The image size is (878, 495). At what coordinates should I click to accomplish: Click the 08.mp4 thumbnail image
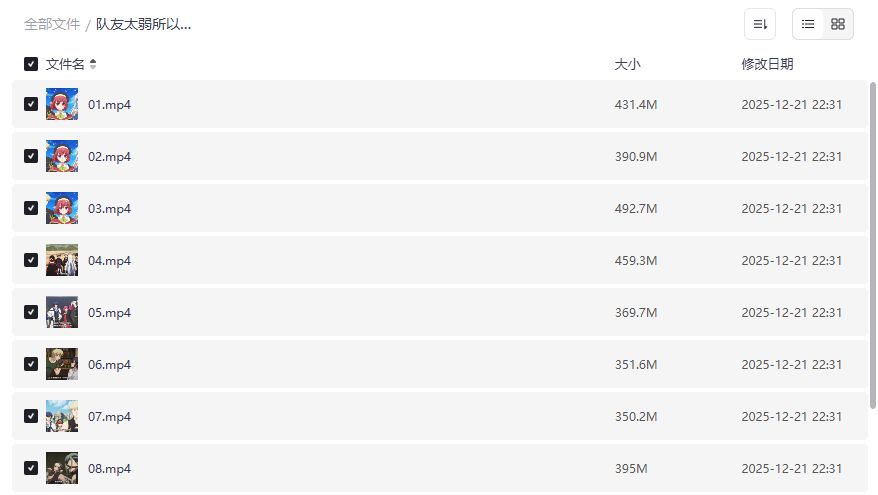pyautogui.click(x=62, y=468)
